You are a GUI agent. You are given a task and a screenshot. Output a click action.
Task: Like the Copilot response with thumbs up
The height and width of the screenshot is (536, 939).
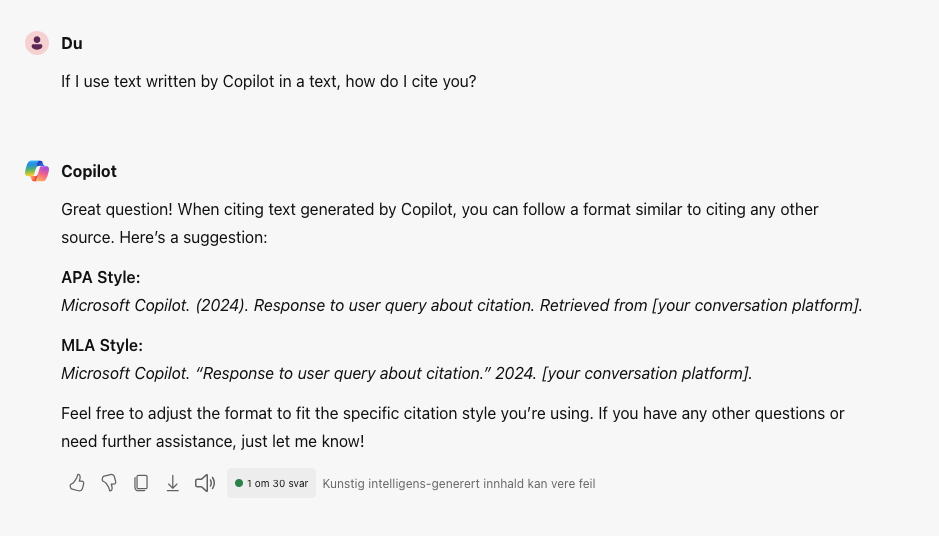(x=77, y=483)
